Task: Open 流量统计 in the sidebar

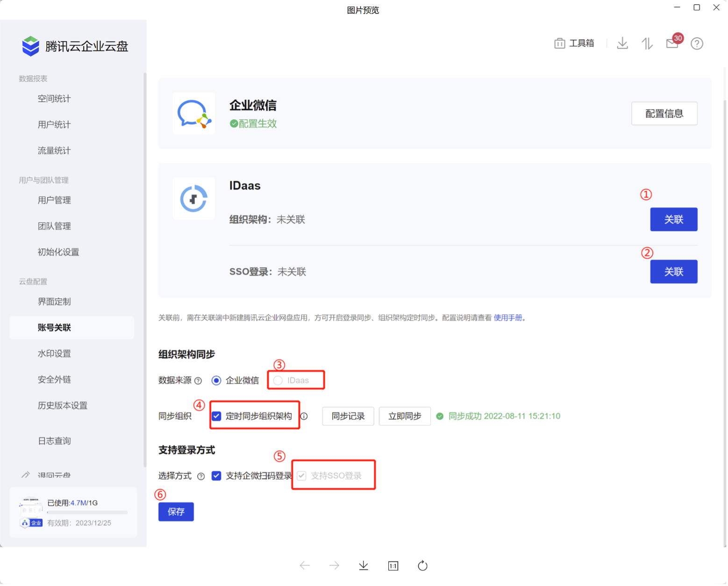Action: (54, 151)
